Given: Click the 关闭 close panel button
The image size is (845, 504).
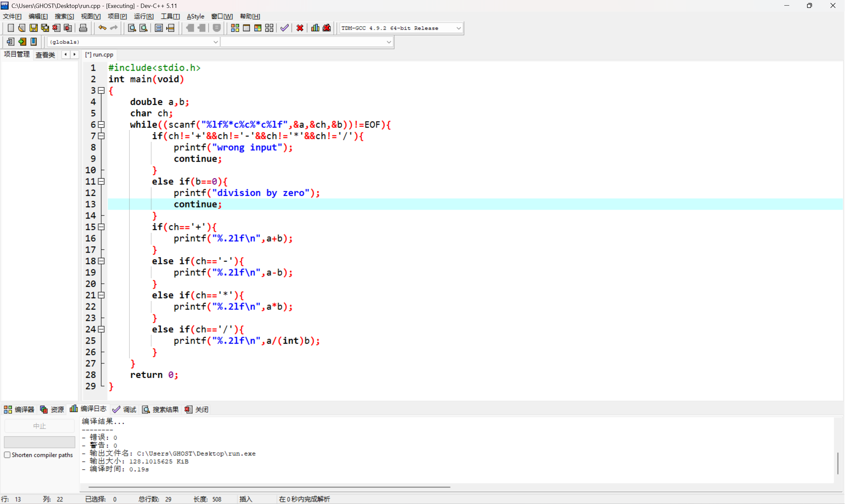Looking at the screenshot, I should coord(197,410).
